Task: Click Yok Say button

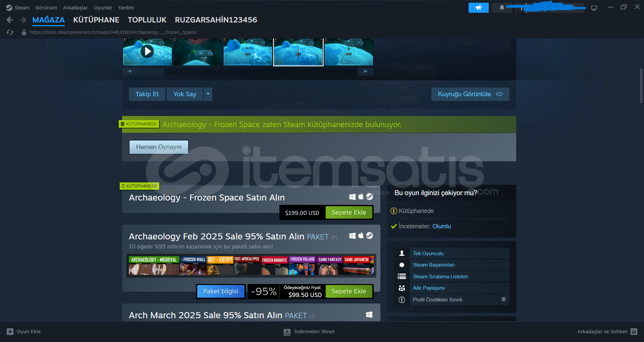Action: click(x=185, y=94)
